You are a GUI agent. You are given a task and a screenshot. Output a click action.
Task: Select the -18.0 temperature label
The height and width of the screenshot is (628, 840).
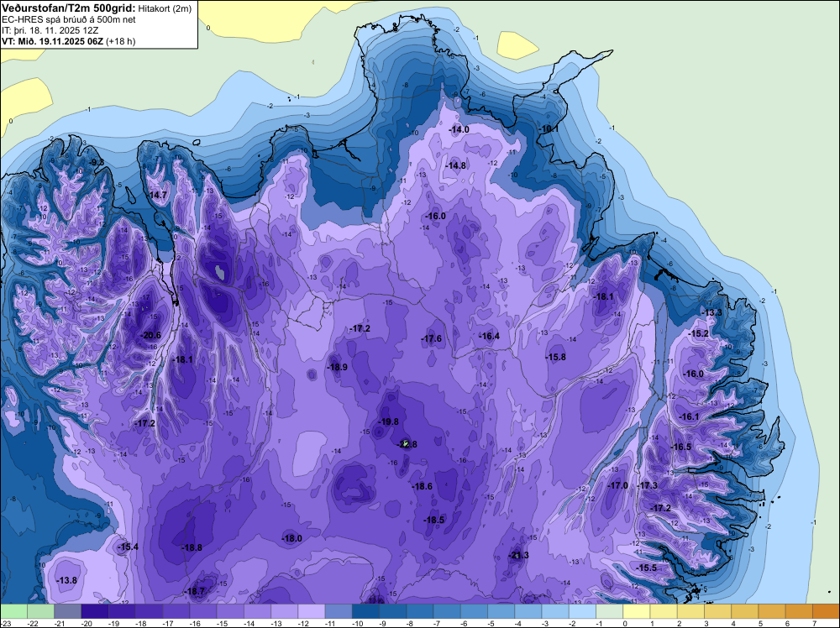click(292, 538)
